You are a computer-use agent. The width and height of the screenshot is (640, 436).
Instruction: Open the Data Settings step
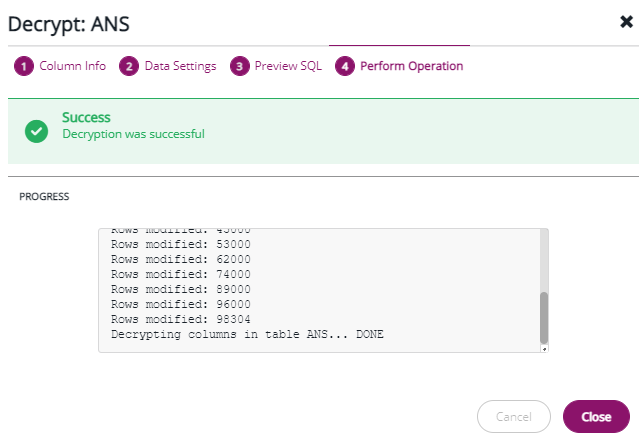(x=180, y=66)
